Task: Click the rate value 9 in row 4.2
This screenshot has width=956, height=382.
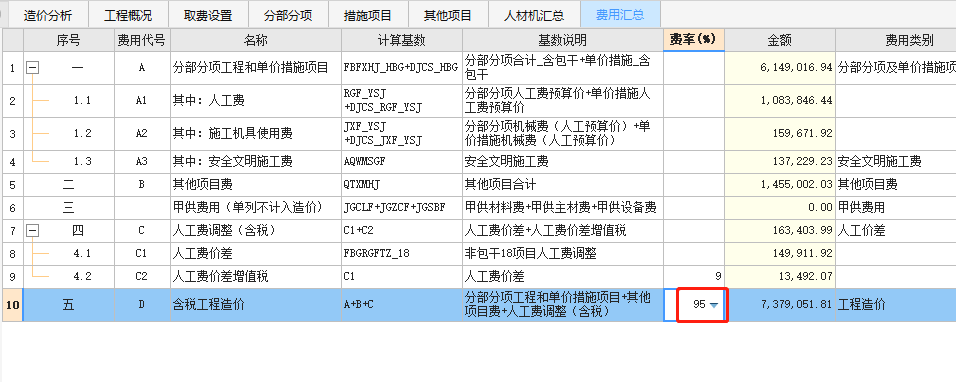Action: pyautogui.click(x=693, y=277)
